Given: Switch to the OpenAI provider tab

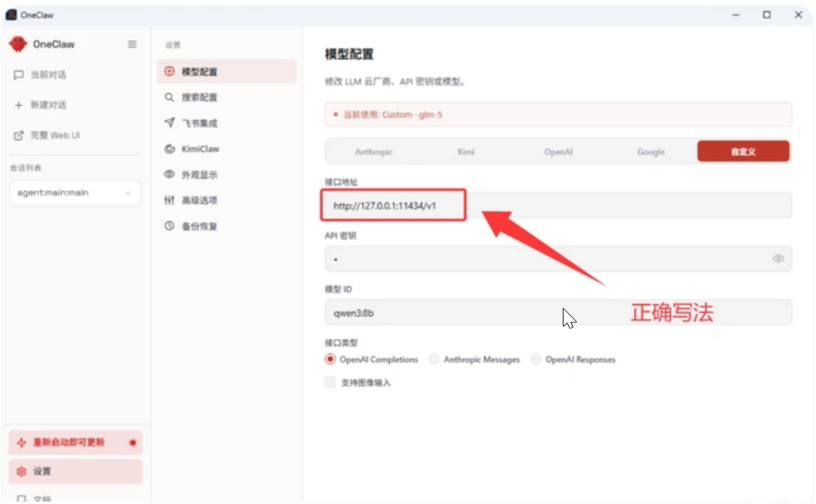Looking at the screenshot, I should (558, 151).
